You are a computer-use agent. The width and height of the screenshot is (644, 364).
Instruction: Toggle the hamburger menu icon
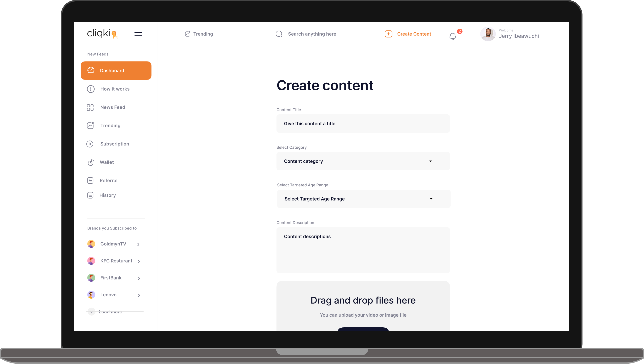click(x=138, y=34)
